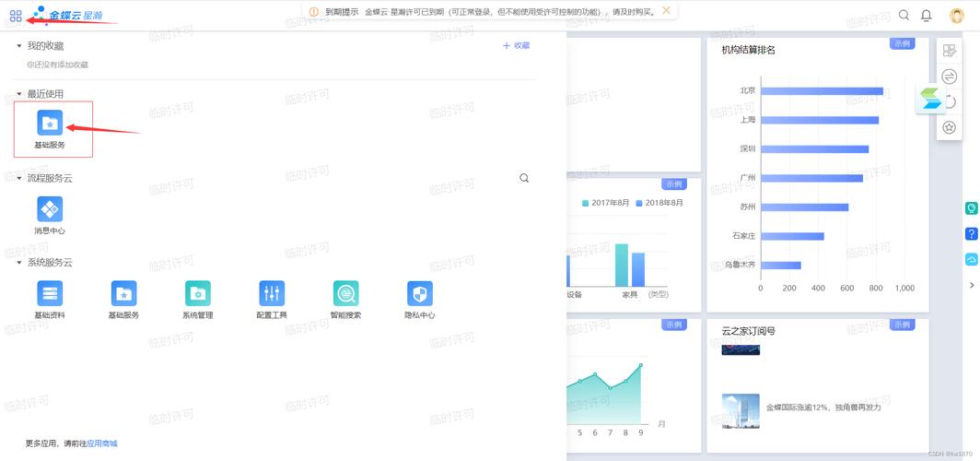The height and width of the screenshot is (461, 980).
Task: Click the 乌鲁木齐 bar in ranking chart
Action: [x=781, y=266]
